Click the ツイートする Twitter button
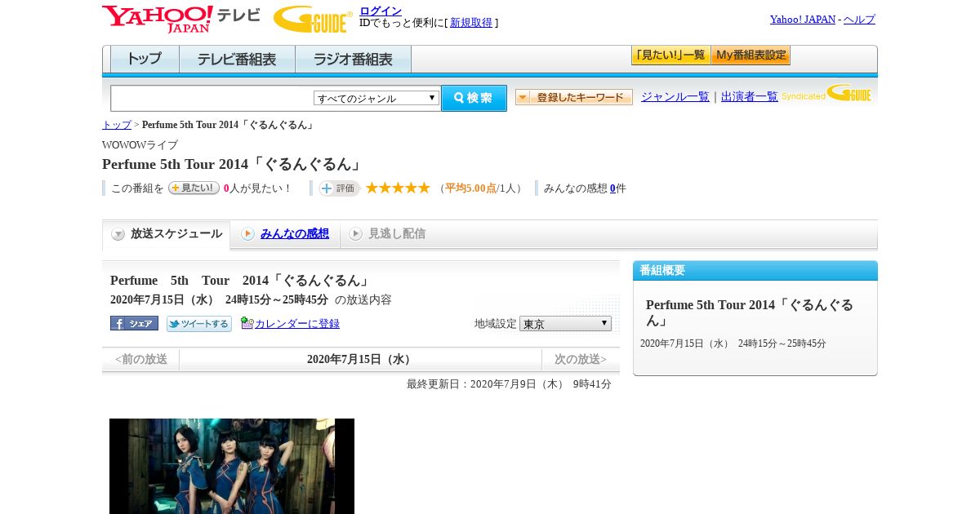 (x=199, y=324)
